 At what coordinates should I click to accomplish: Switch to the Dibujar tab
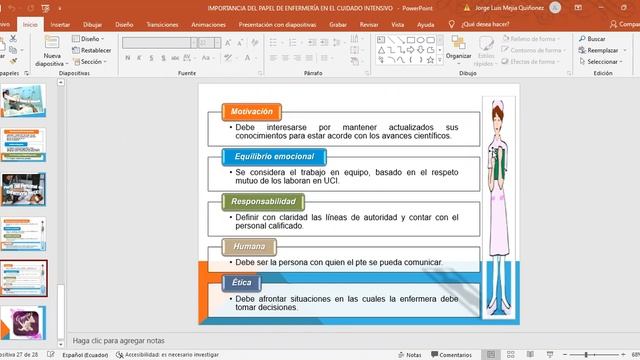click(x=92, y=24)
